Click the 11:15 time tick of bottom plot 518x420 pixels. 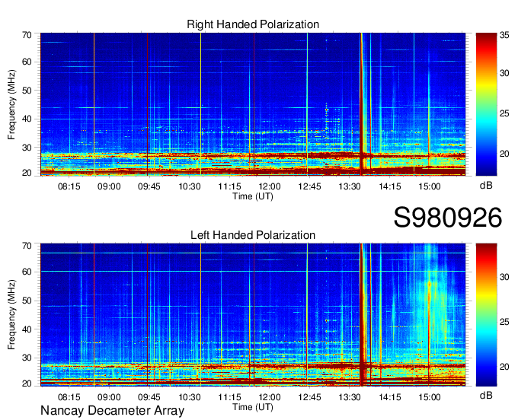[229, 397]
